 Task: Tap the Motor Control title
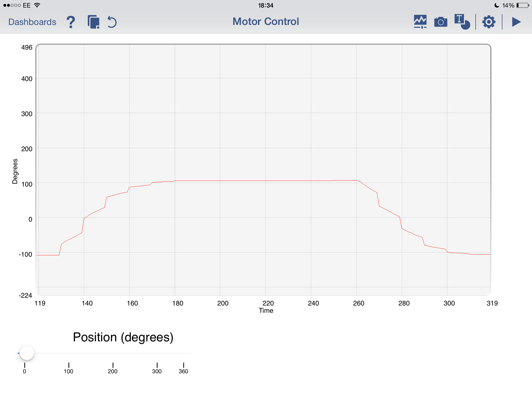pos(266,22)
